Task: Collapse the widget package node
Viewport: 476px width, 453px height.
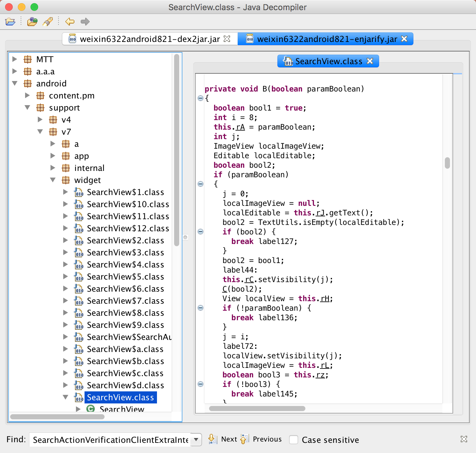Action: point(53,180)
